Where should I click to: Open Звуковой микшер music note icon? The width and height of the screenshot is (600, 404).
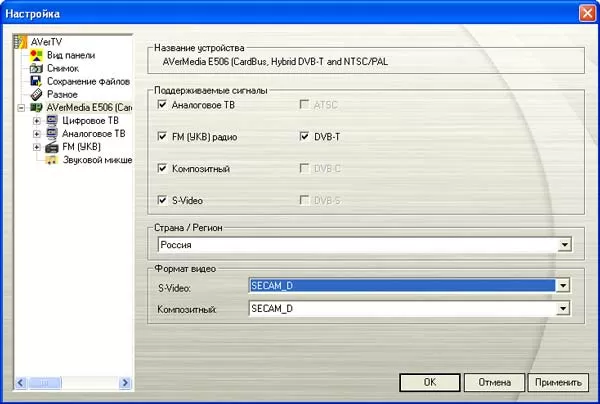coord(52,159)
